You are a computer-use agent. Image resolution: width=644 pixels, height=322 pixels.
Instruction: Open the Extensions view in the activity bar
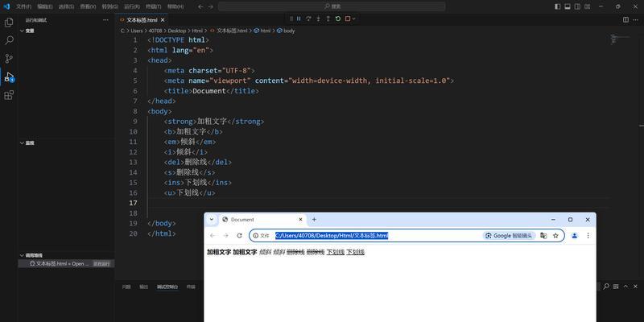pyautogui.click(x=9, y=95)
